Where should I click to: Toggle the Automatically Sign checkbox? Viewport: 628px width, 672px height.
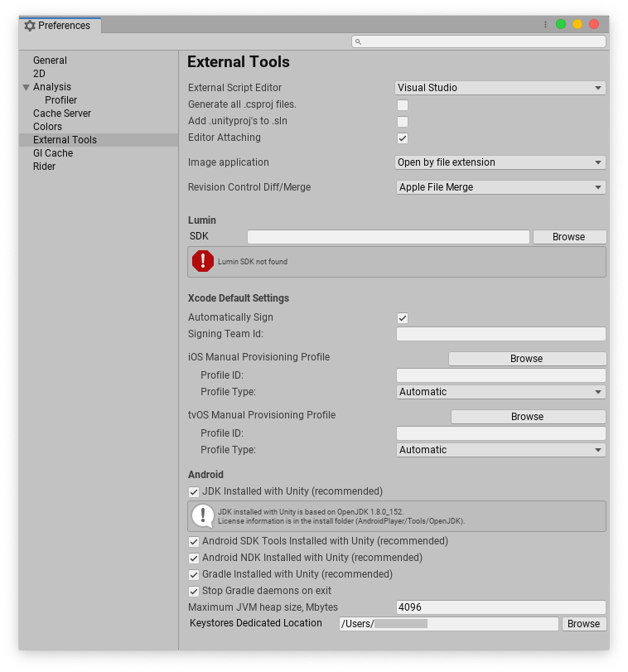[403, 318]
